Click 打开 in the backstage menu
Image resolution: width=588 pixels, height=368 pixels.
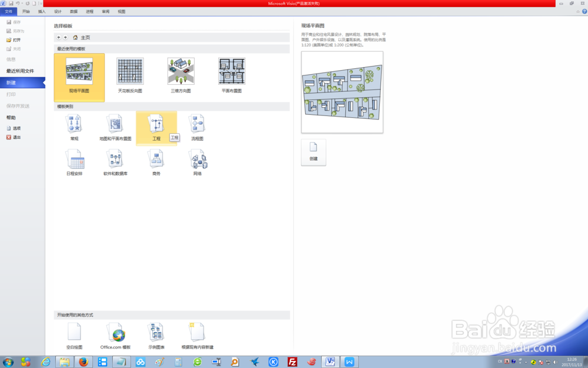point(14,40)
